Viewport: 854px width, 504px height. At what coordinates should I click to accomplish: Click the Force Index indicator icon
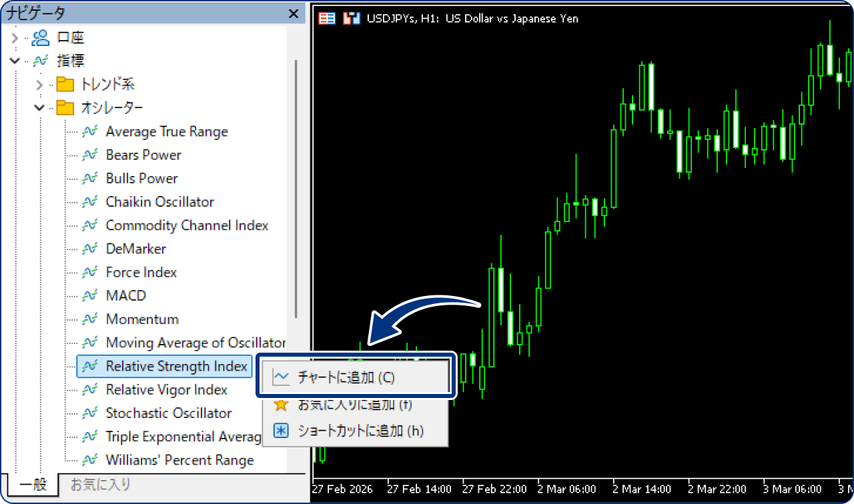point(90,272)
